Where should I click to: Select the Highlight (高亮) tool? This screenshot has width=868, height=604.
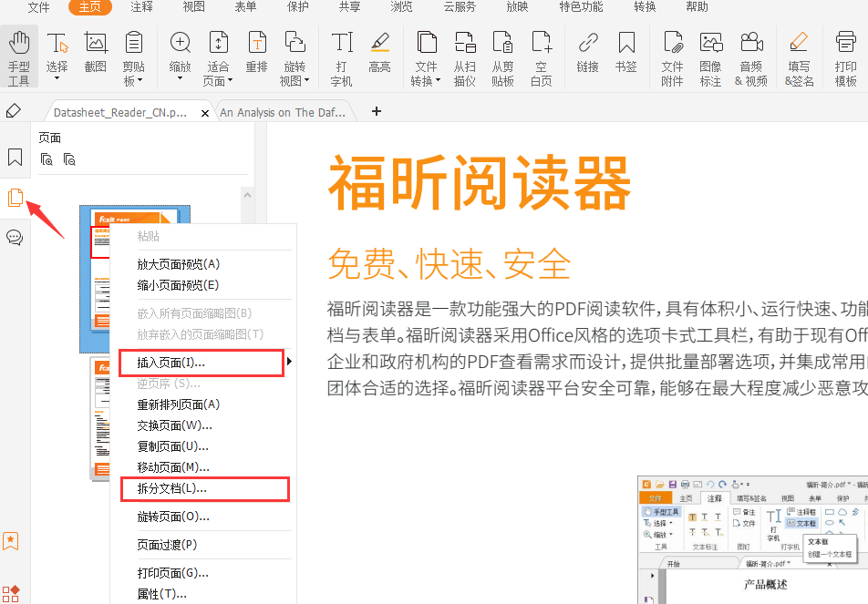tap(379, 53)
